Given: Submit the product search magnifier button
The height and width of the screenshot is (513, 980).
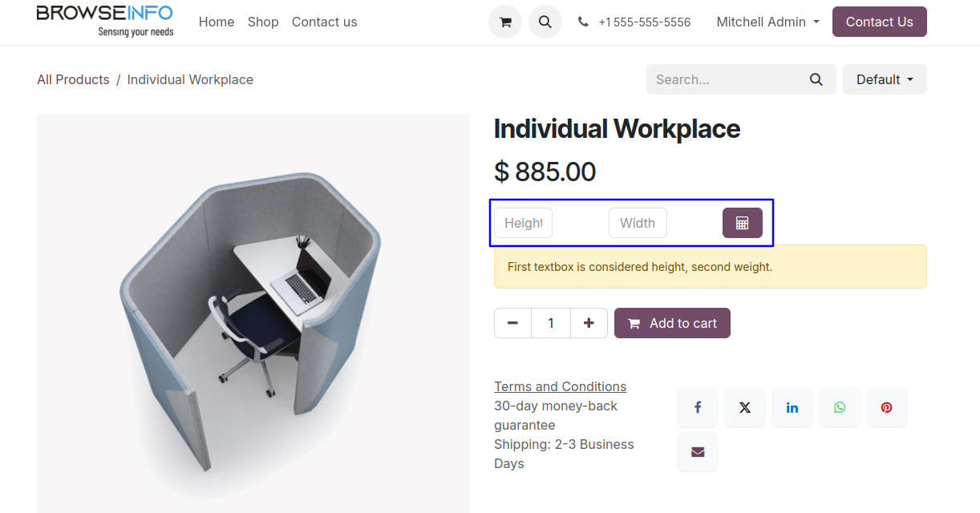Looking at the screenshot, I should click(816, 79).
